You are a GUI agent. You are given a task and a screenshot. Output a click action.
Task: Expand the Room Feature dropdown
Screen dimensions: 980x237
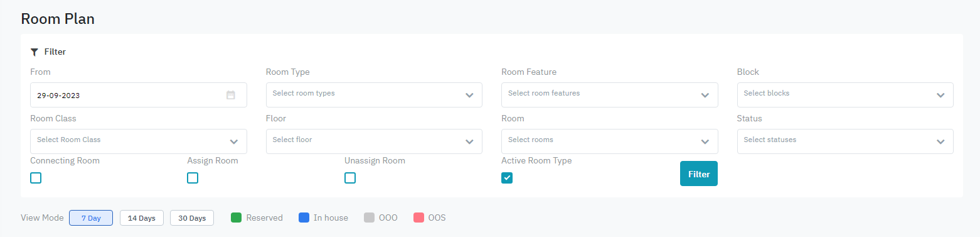(x=610, y=95)
